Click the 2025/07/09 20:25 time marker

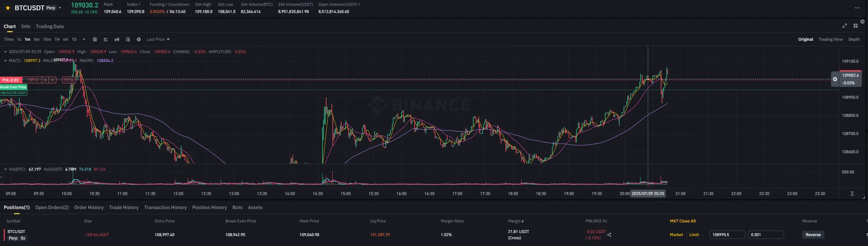[x=648, y=194]
